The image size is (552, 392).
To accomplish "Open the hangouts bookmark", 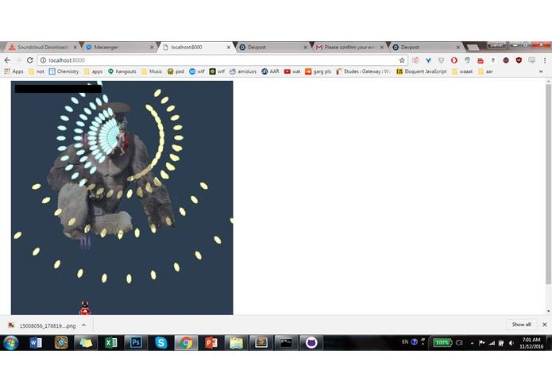I will 122,71.
